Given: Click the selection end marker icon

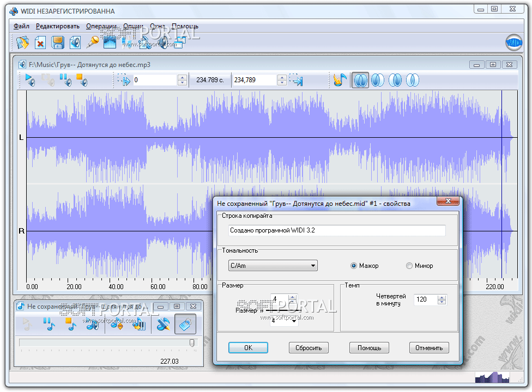Looking at the screenshot, I should [296, 80].
